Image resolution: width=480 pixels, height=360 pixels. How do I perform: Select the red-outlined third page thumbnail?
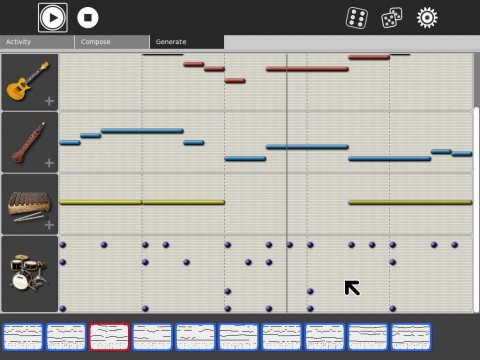point(109,337)
